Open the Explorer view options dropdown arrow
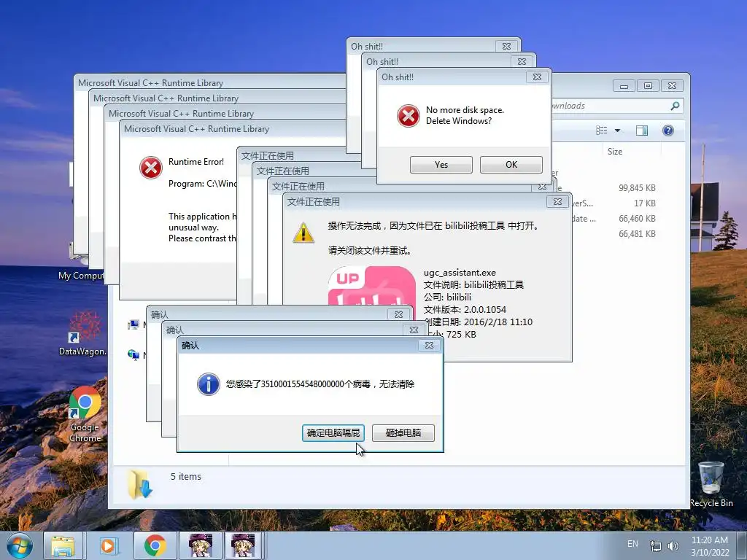Image resolution: width=747 pixels, height=560 pixels. tap(617, 131)
